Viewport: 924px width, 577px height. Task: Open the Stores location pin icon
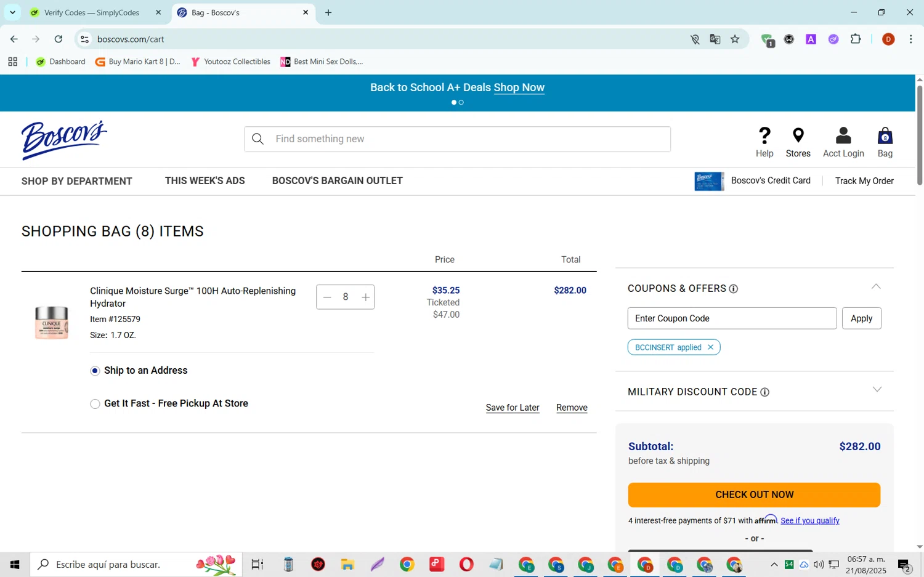coord(798,135)
